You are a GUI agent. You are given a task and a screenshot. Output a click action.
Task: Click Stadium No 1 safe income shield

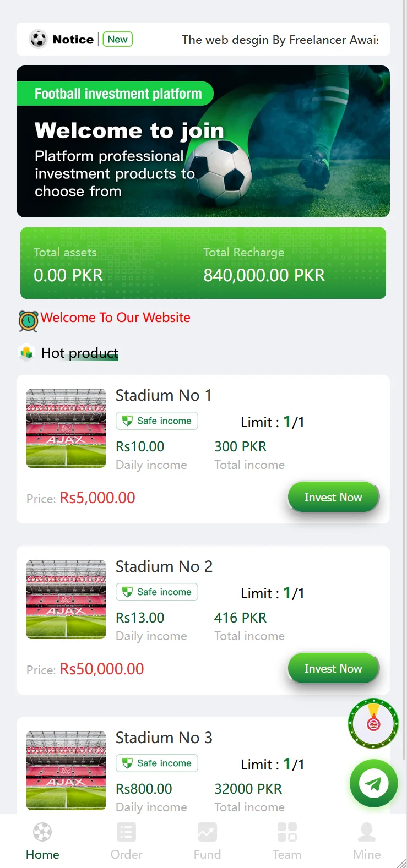tap(127, 421)
